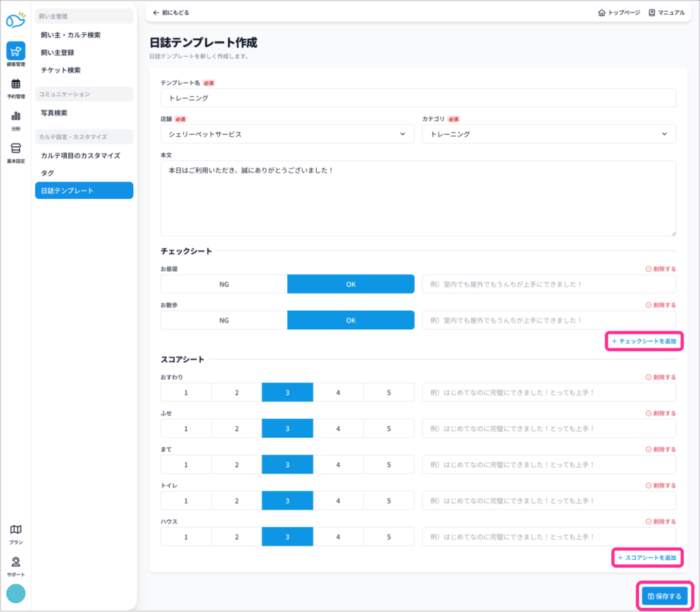The height and width of the screenshot is (612, 700).
Task: Click the テンプレート名 input field
Action: (418, 98)
